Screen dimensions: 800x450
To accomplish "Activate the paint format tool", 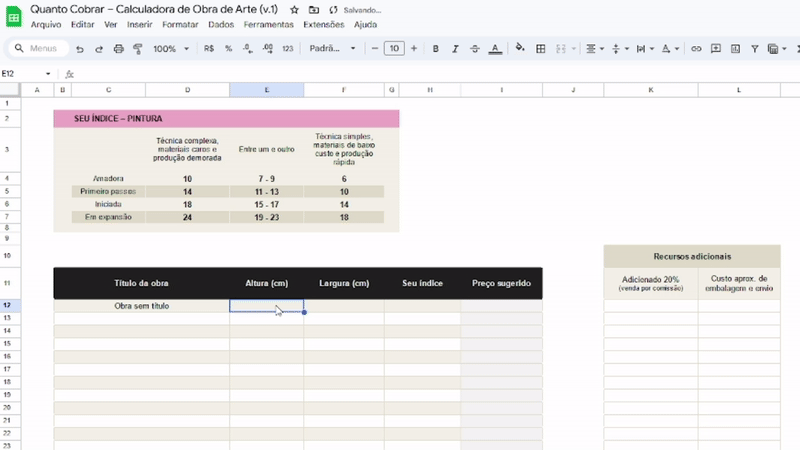I will 138,48.
